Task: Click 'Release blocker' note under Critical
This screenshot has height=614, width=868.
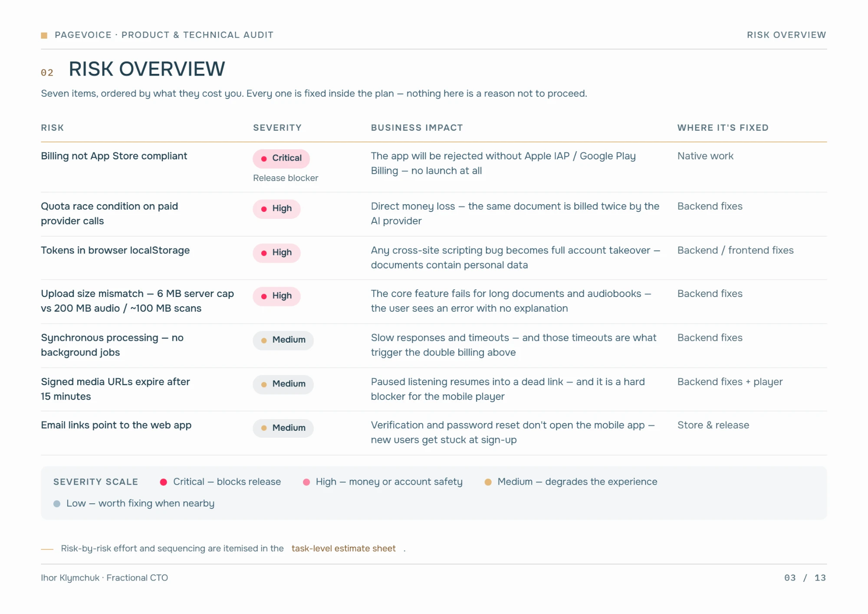Action: [286, 178]
